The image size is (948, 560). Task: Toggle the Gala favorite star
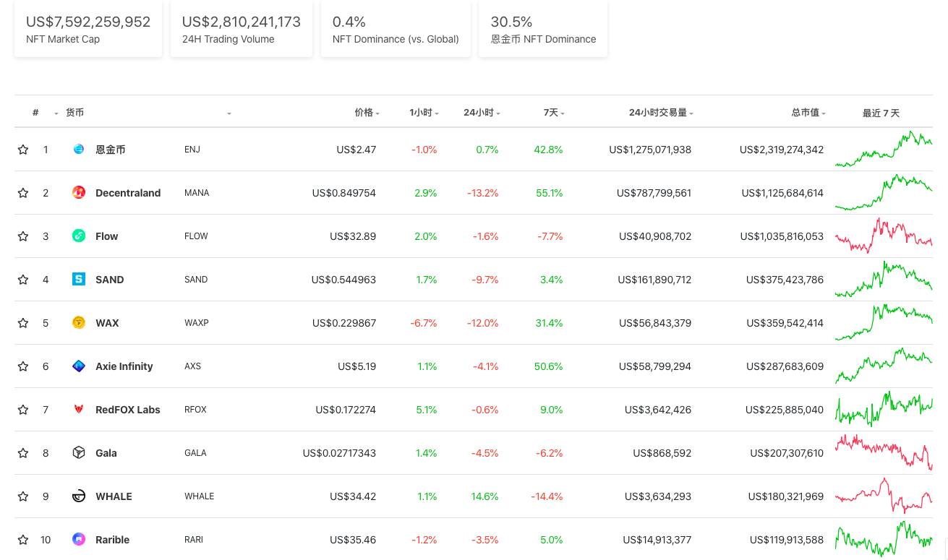(x=23, y=453)
